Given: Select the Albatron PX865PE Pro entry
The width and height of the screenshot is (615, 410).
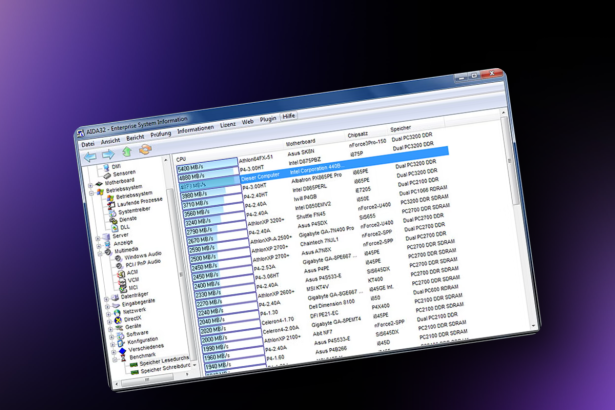Looking at the screenshot, I should point(316,178).
